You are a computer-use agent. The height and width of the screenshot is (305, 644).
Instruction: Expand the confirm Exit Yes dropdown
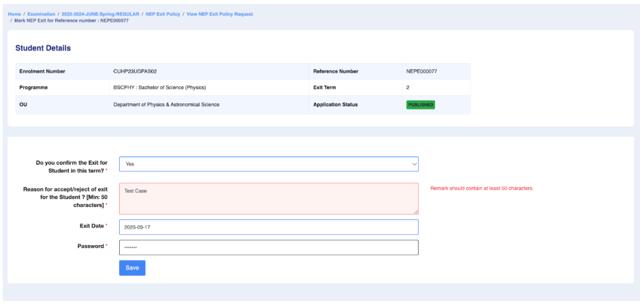(268, 164)
